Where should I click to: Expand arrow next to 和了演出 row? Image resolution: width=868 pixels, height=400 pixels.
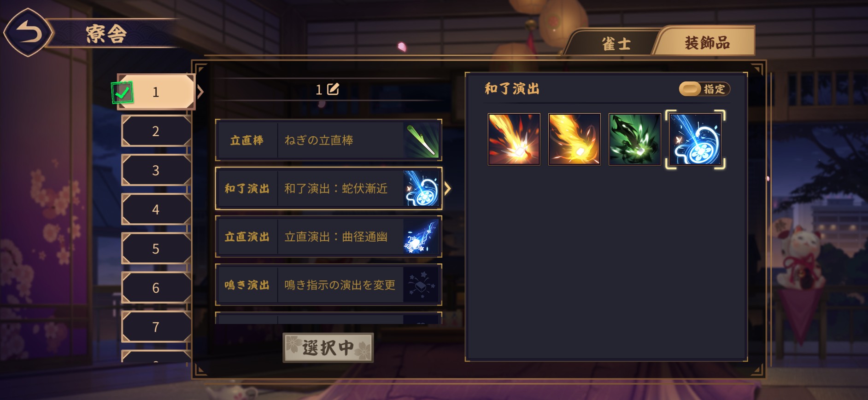tap(448, 189)
